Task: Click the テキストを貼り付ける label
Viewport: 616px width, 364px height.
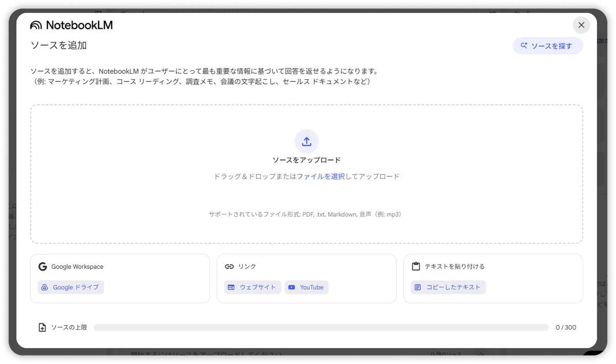Action: (455, 267)
